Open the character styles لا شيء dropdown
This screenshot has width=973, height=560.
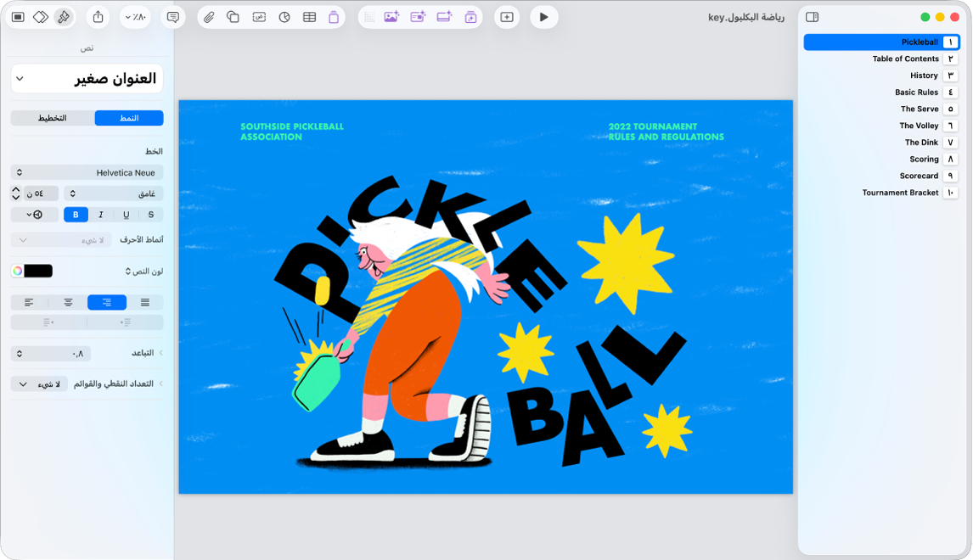point(61,240)
